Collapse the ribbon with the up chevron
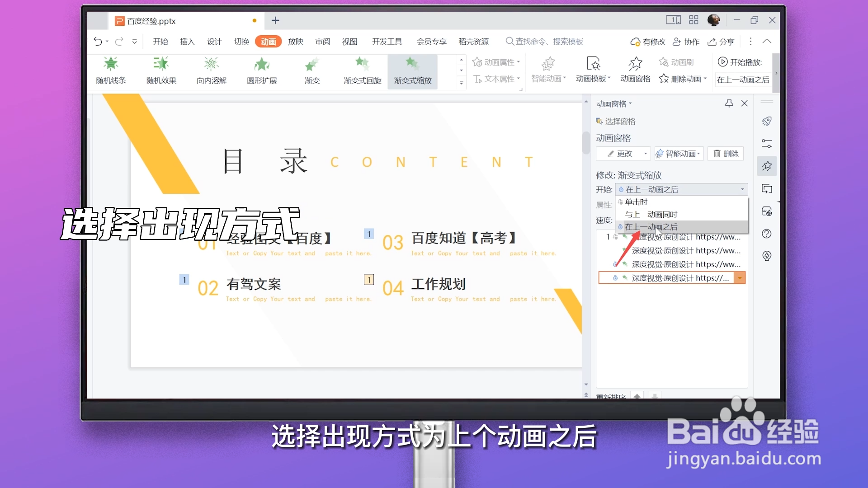This screenshot has height=488, width=868. pyautogui.click(x=767, y=41)
